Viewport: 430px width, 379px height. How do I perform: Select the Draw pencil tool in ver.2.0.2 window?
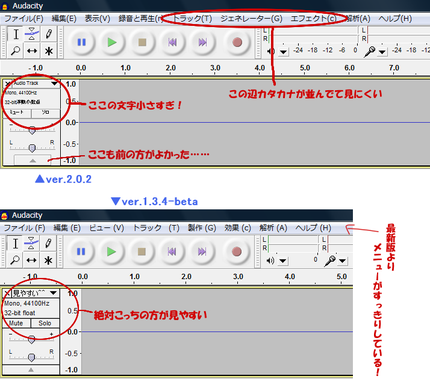pos(49,34)
